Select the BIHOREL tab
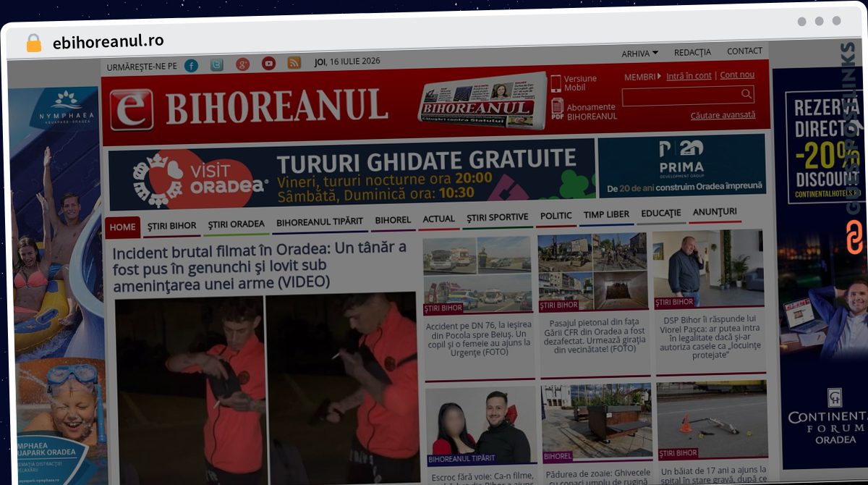 click(x=393, y=219)
